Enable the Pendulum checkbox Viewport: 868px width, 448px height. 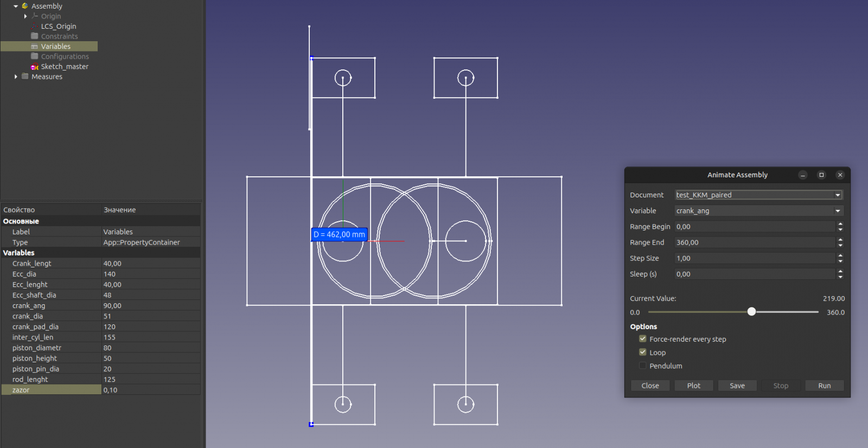click(x=643, y=366)
